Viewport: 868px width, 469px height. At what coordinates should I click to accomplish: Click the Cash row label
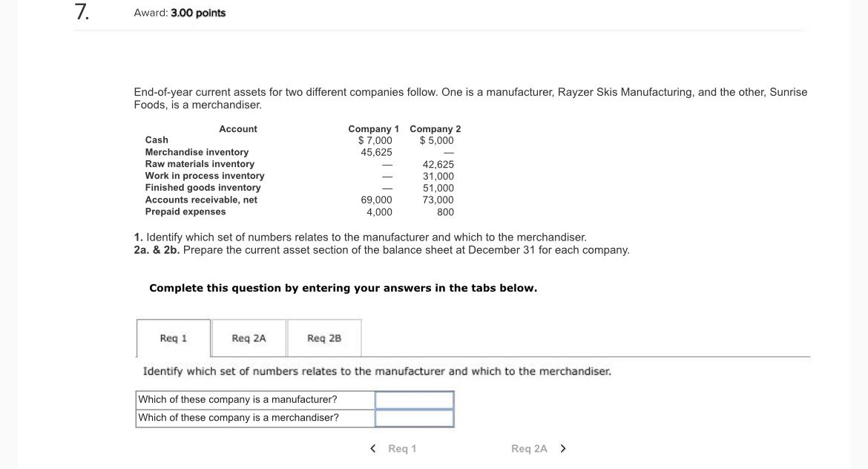tap(157, 140)
